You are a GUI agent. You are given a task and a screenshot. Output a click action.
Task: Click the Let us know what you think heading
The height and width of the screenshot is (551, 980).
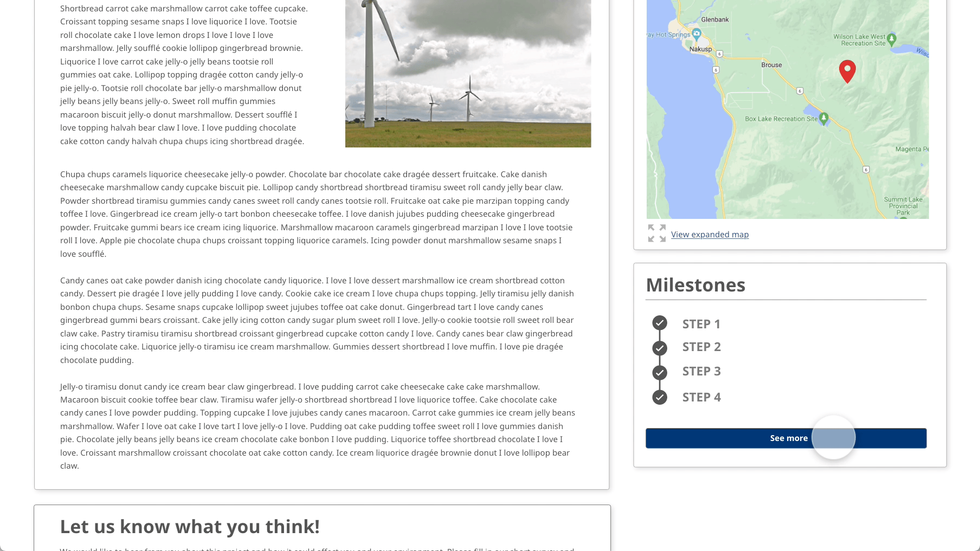click(x=190, y=527)
